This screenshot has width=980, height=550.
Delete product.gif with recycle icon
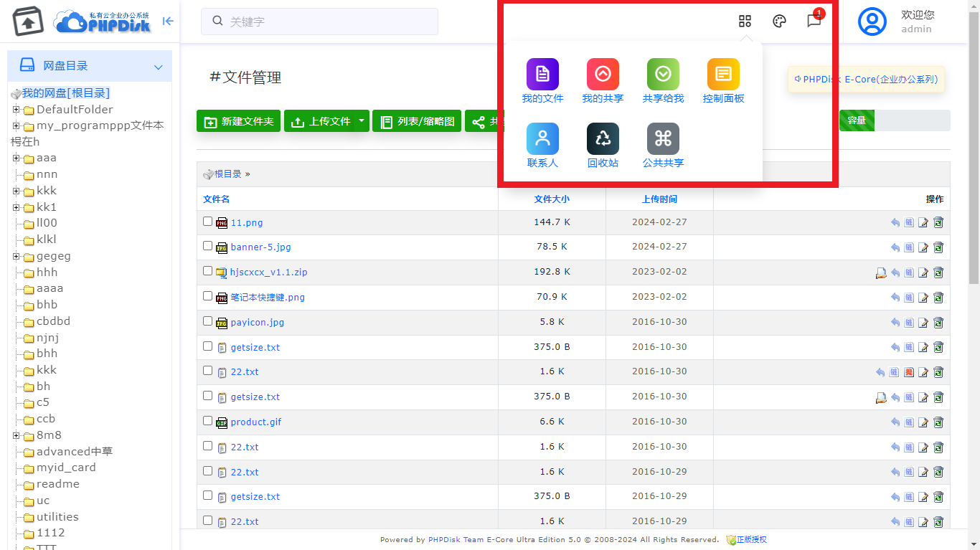pyautogui.click(x=938, y=422)
